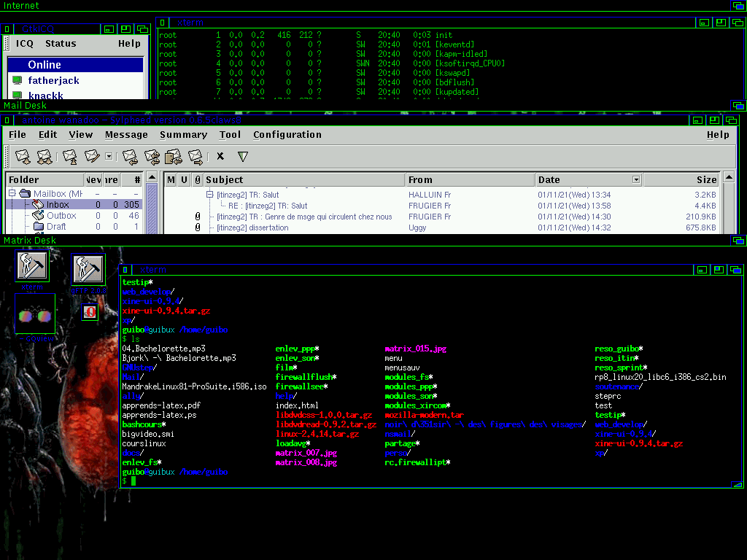Screen dimensions: 747x560
Task: Open the Tool menu in Sylpheed
Action: [x=230, y=135]
